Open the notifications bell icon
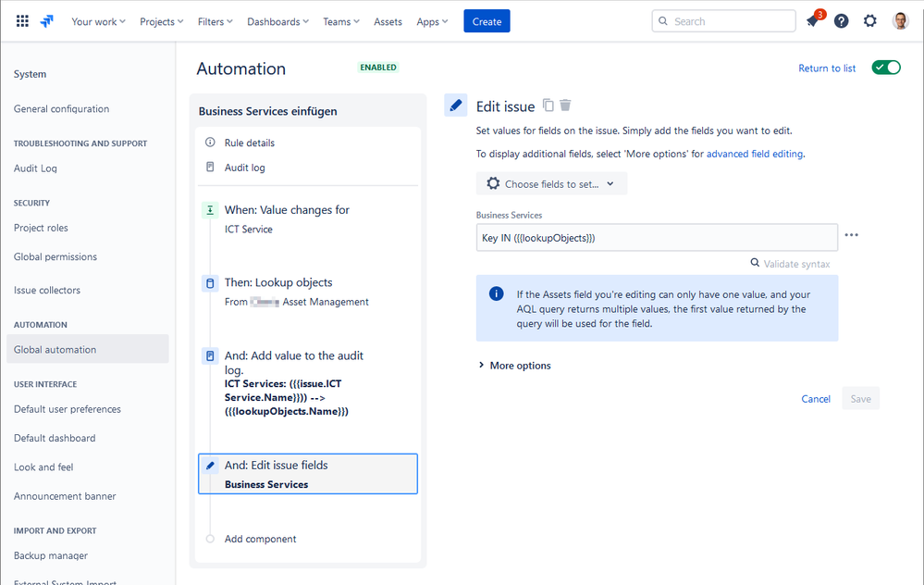 pos(813,21)
